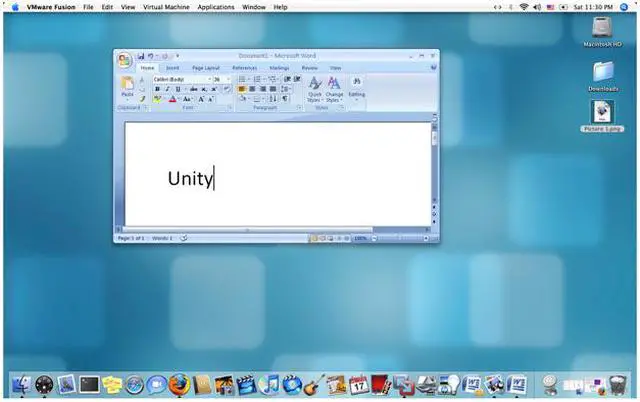Click the Format Painter brush icon
The image size is (640, 402).
[x=142, y=99]
